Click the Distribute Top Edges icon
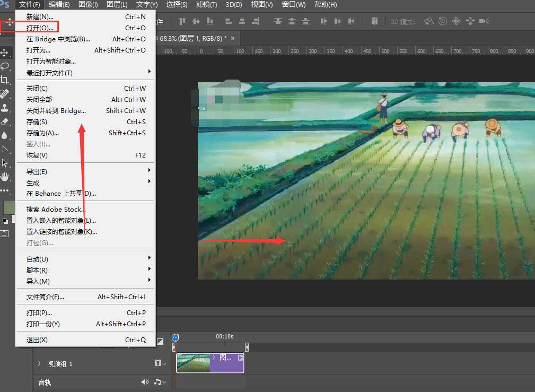This screenshot has width=535, height=392. [x=278, y=22]
